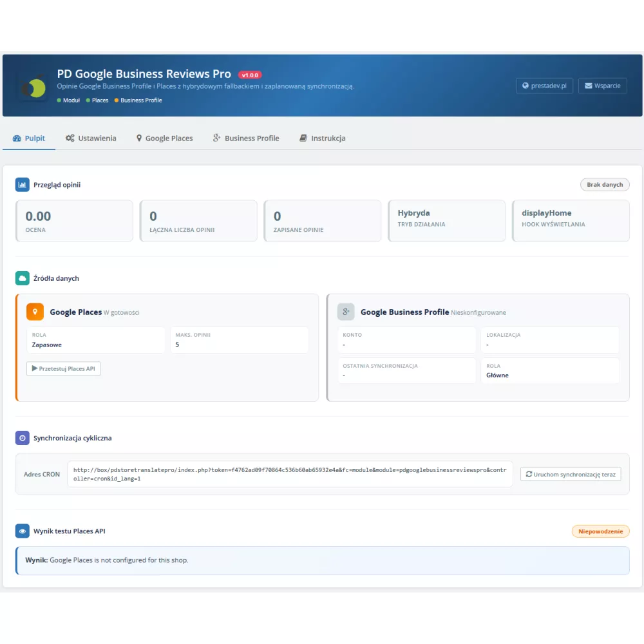Click the grey Google Business Profile icon
The height and width of the screenshot is (644, 644).
[346, 312]
